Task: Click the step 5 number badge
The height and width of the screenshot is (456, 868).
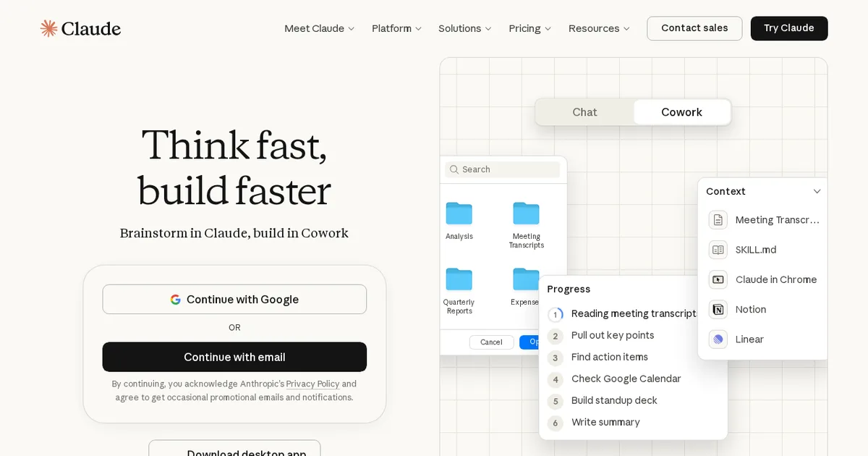Action: click(x=556, y=401)
